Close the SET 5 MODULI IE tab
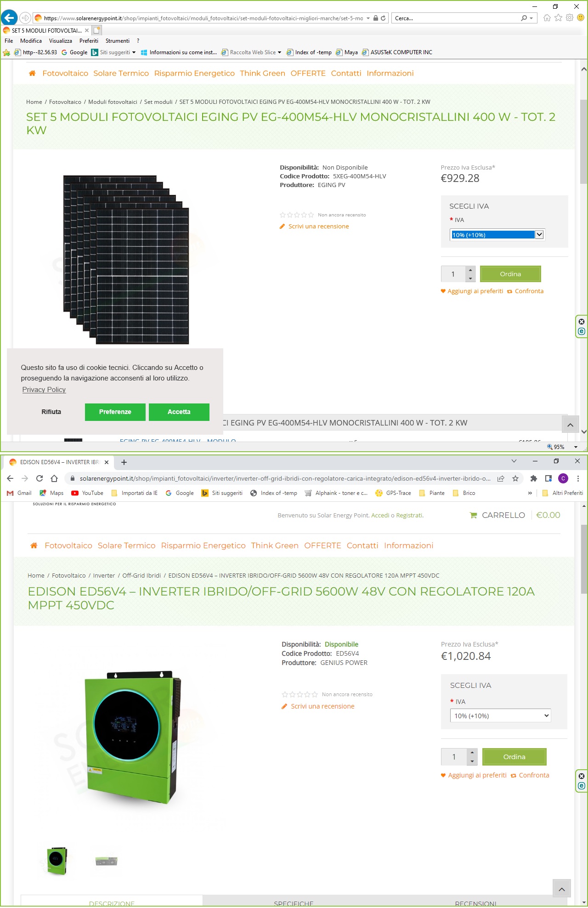 (87, 30)
